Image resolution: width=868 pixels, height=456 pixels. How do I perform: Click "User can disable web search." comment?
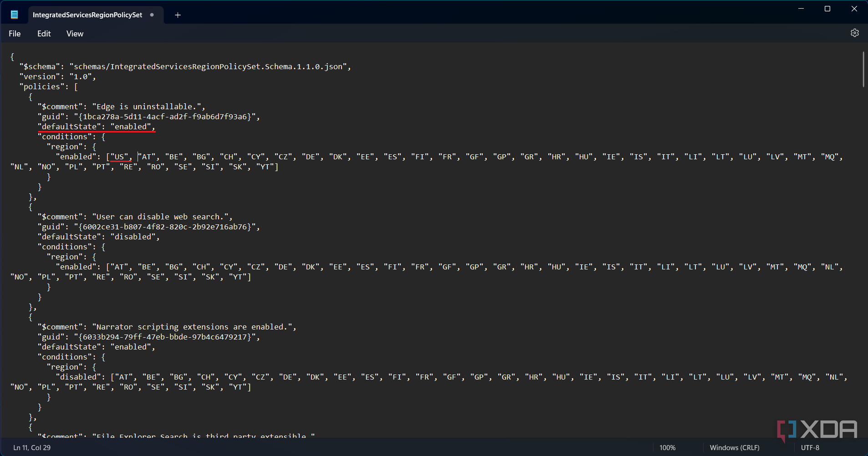160,217
